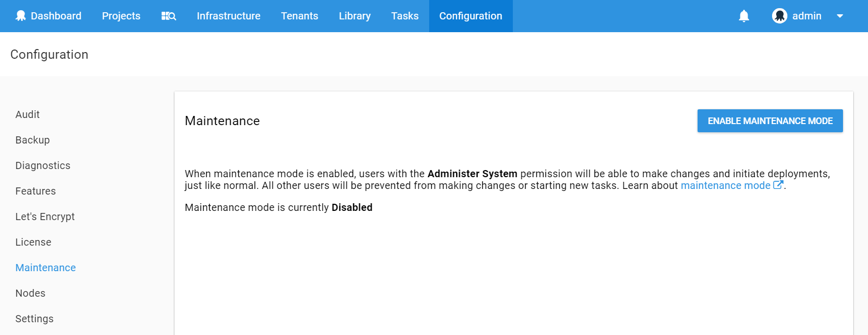Open Features in the sidebar
The height and width of the screenshot is (335, 868).
pos(36,191)
